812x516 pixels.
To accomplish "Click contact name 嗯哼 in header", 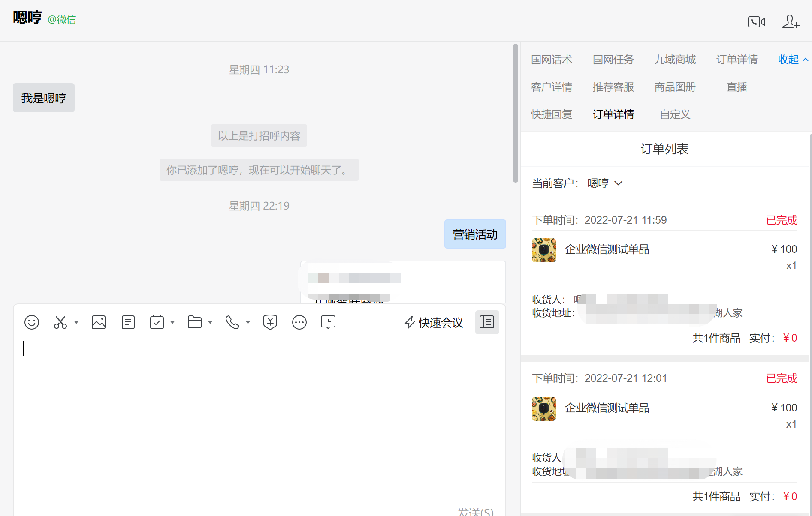I will pyautogui.click(x=27, y=18).
